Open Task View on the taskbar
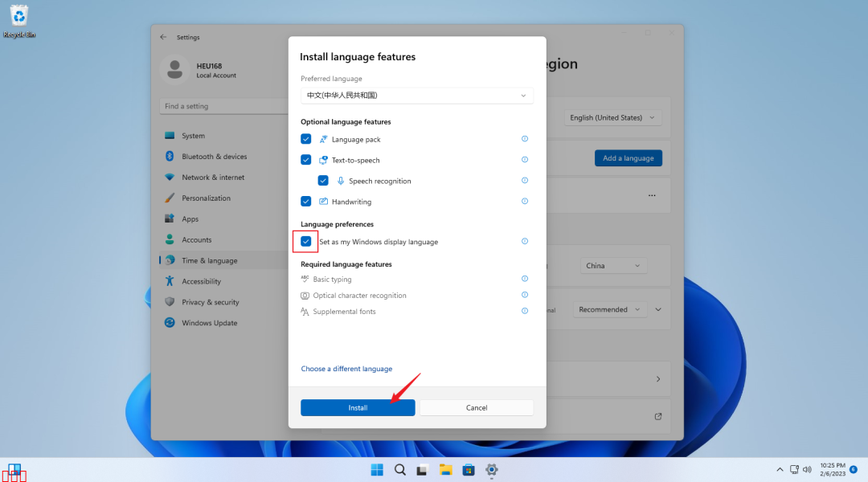This screenshot has width=868, height=482. pos(423,470)
